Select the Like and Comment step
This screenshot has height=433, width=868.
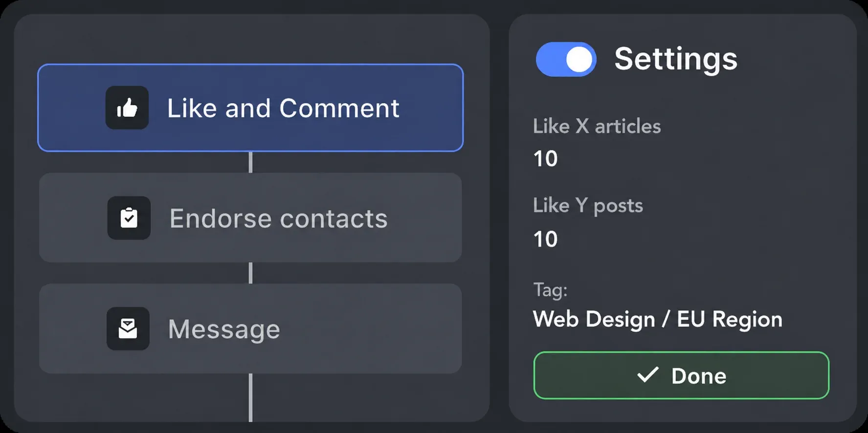click(250, 108)
